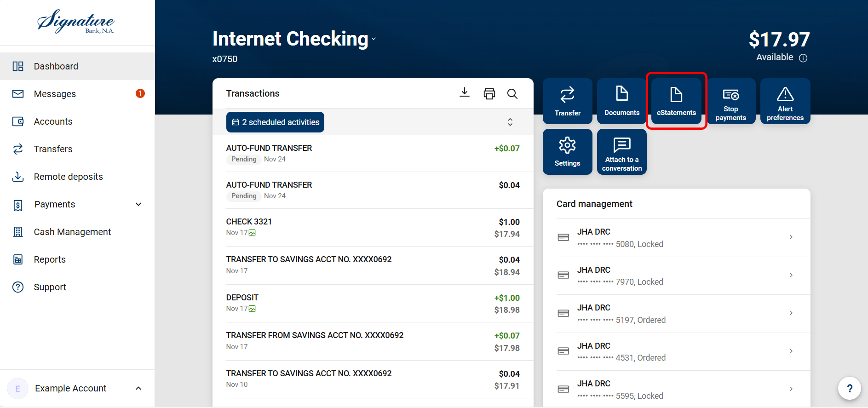
Task: Click the Transfer tile
Action: pyautogui.click(x=568, y=101)
